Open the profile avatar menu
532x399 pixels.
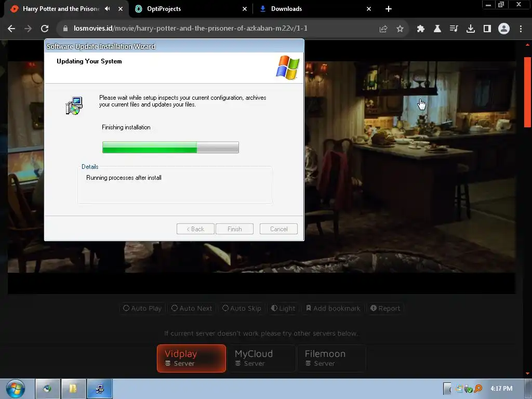[504, 29]
